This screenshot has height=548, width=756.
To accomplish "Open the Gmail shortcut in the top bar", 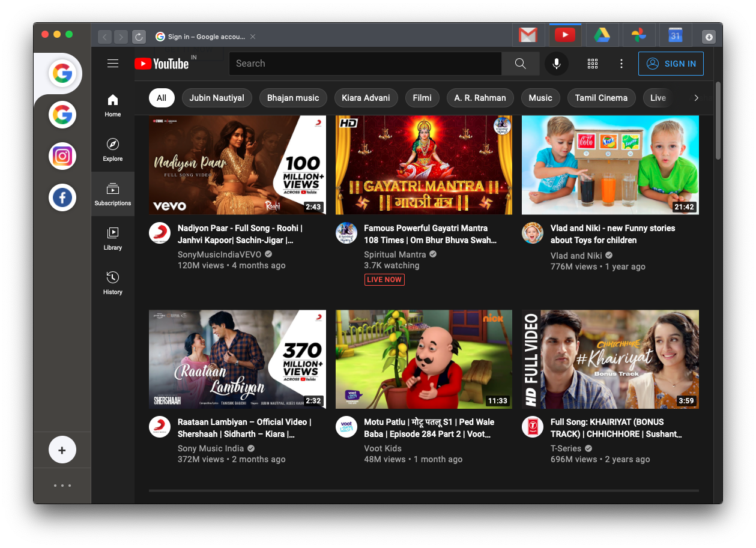I will pyautogui.click(x=528, y=35).
